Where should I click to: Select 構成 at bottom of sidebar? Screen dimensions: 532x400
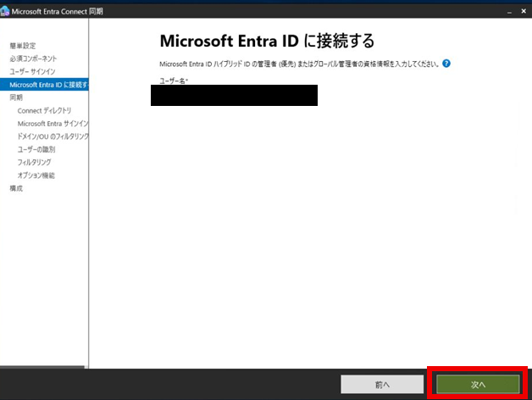point(16,188)
